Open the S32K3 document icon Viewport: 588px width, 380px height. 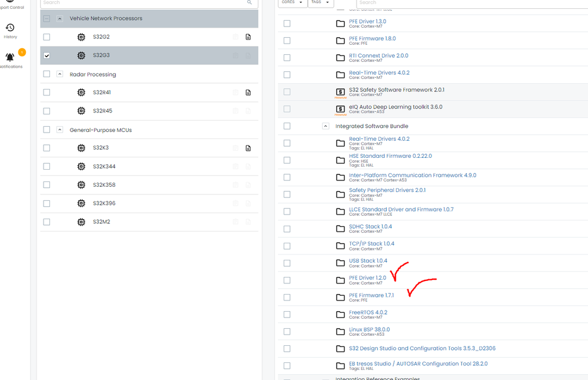click(x=248, y=148)
